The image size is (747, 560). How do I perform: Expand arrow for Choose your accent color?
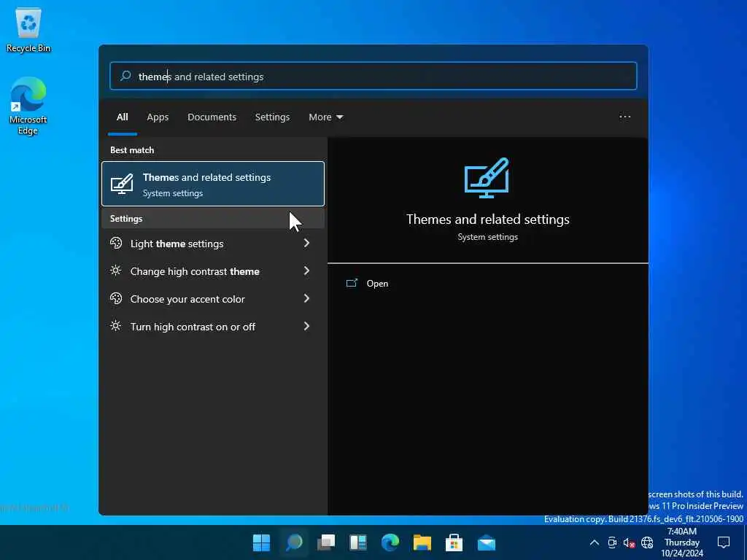306,298
